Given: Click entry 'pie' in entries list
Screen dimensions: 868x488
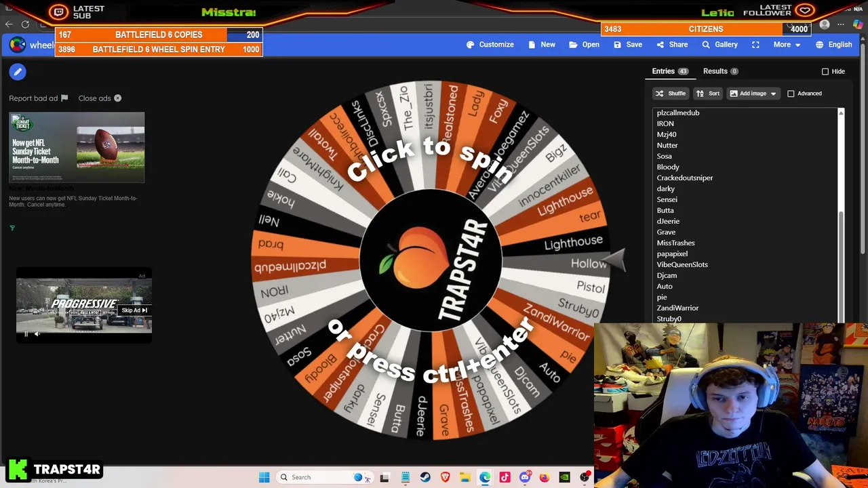Looking at the screenshot, I should coord(662,297).
